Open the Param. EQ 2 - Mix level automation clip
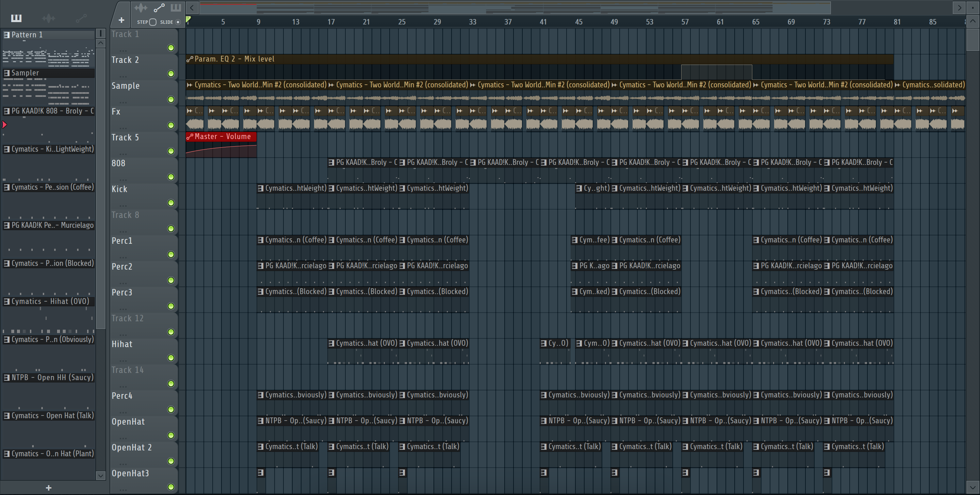 pyautogui.click(x=539, y=59)
